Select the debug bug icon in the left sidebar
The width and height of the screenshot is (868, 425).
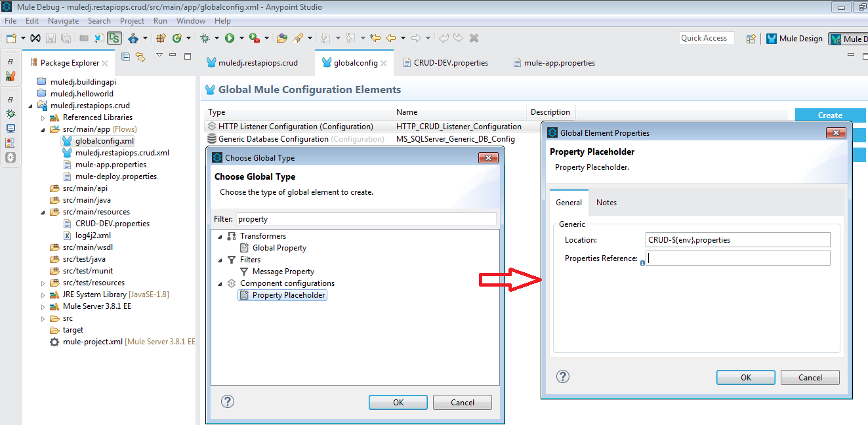pos(10,113)
